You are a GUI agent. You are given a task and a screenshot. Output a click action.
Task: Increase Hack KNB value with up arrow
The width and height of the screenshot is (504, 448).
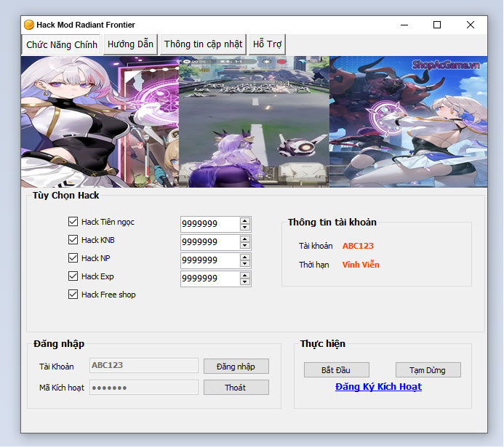coord(245,239)
